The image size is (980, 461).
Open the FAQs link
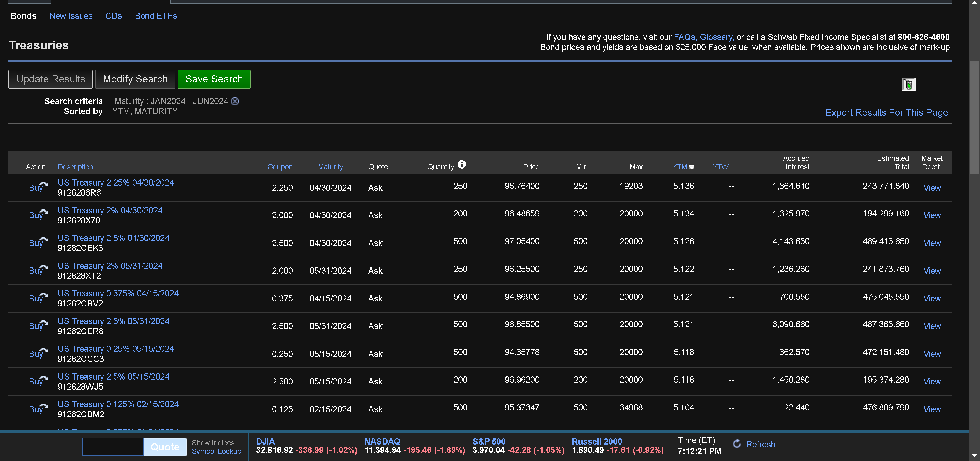pos(685,37)
